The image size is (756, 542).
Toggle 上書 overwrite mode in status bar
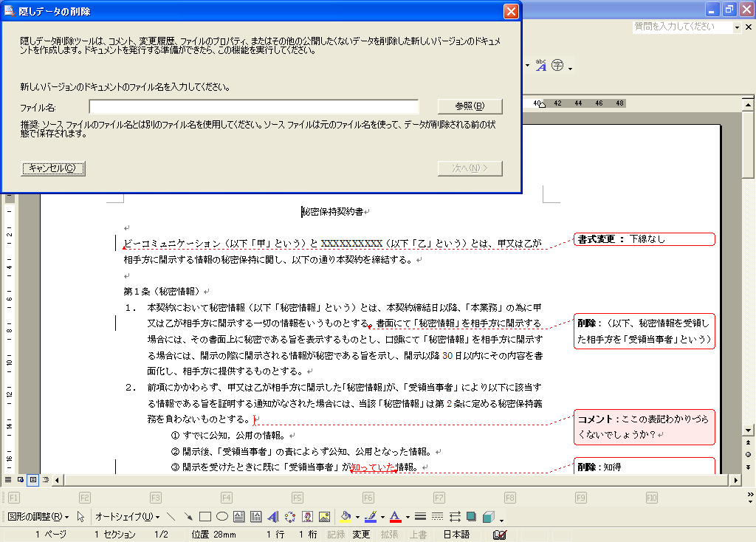coord(419,535)
